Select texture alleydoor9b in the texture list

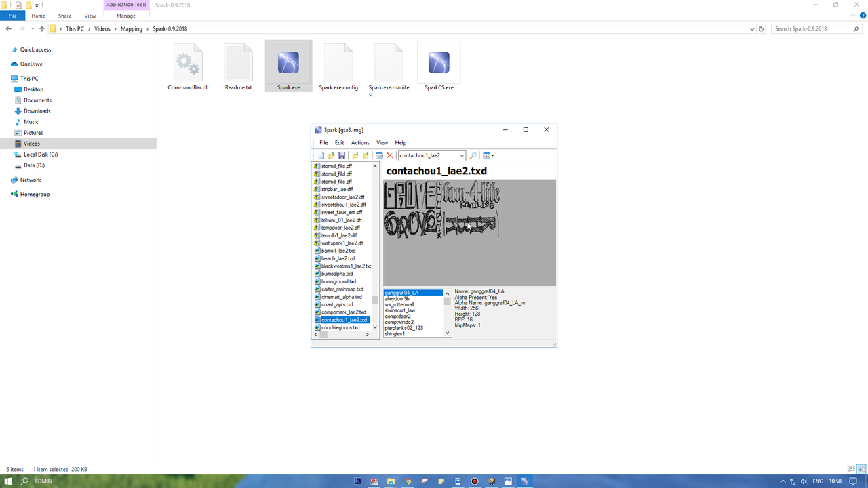(x=397, y=299)
